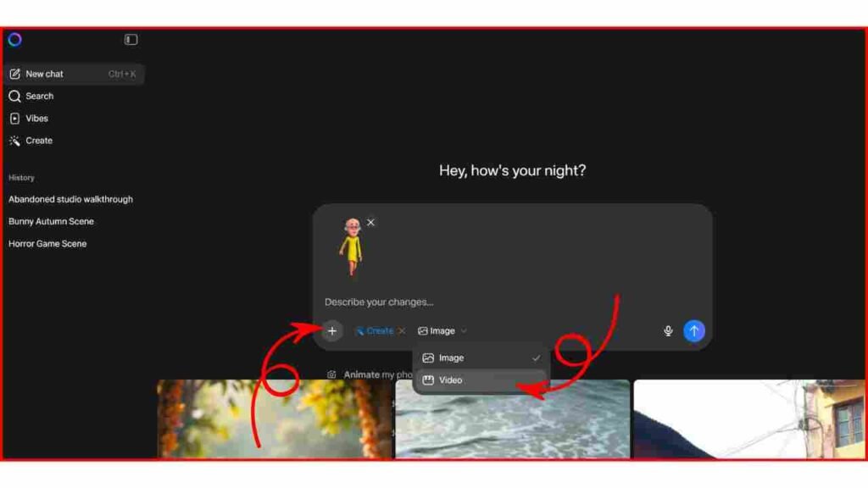Select Image option in the dropdown menu

[x=451, y=358]
